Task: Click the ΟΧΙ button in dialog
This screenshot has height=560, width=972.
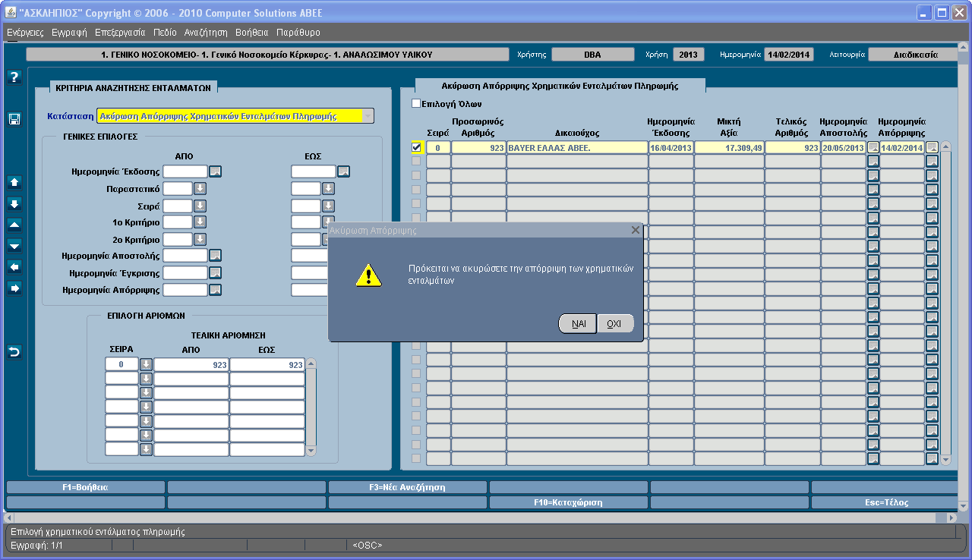Action: 615,323
